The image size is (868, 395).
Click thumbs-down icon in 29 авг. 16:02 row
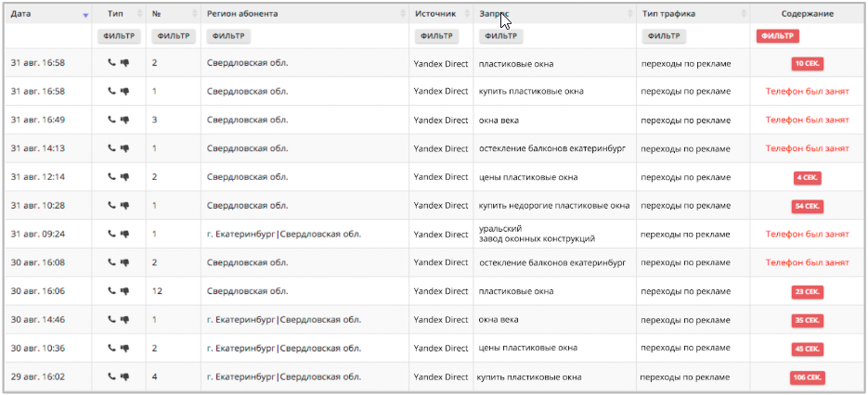(x=124, y=376)
